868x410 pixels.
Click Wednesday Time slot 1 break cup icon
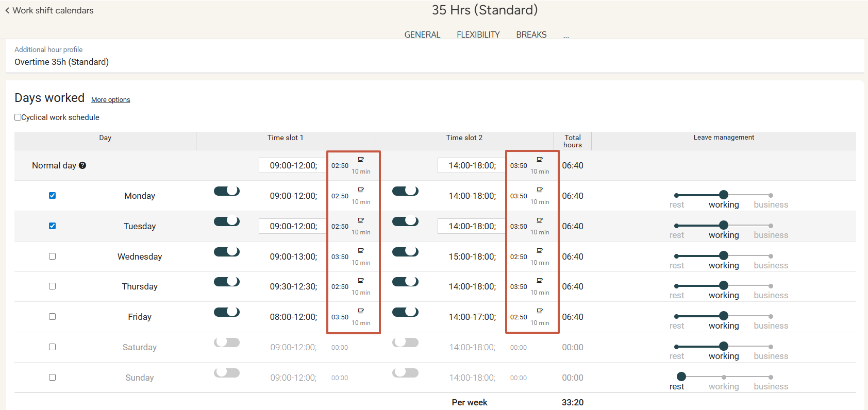(361, 251)
